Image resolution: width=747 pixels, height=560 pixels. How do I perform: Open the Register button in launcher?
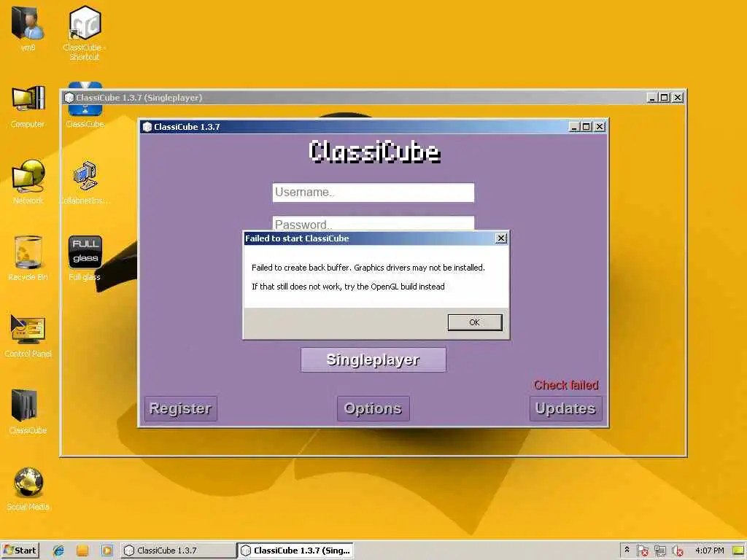click(181, 408)
